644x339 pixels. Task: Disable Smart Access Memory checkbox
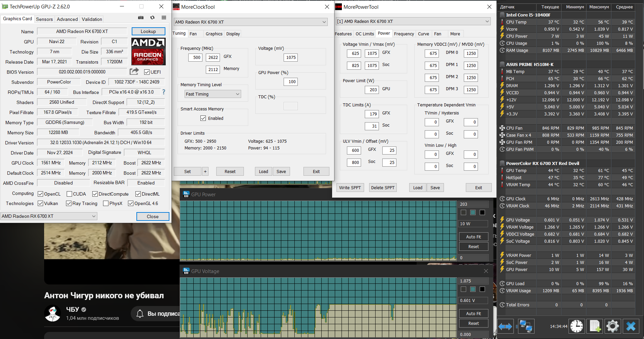click(x=203, y=118)
